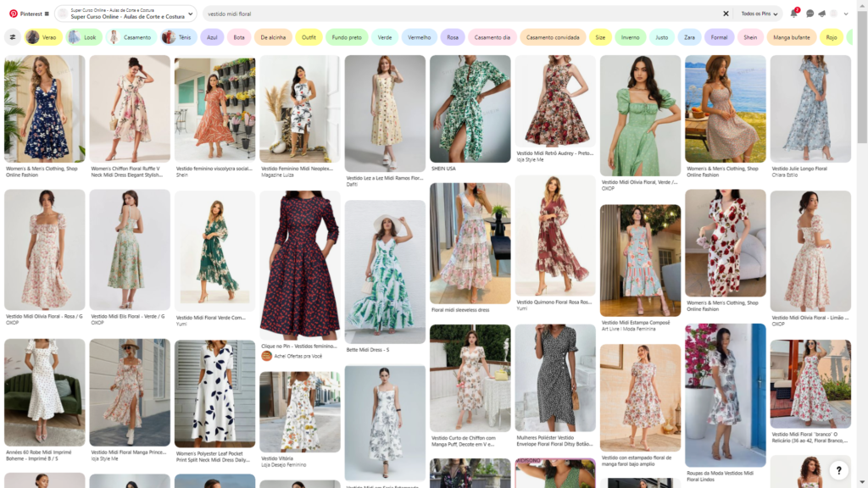
Task: Open the notifications bell
Action: [794, 14]
